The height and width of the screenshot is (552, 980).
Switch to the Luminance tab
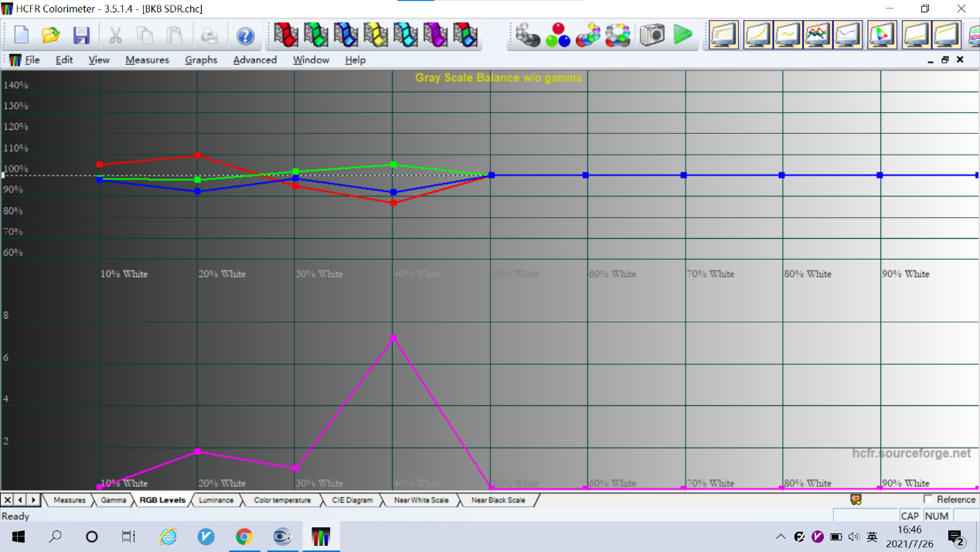point(216,500)
